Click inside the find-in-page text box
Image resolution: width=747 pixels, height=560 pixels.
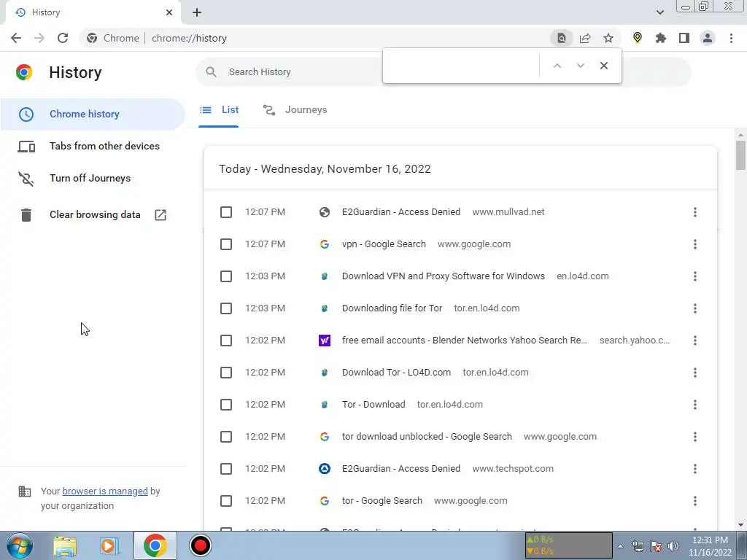coord(461,66)
